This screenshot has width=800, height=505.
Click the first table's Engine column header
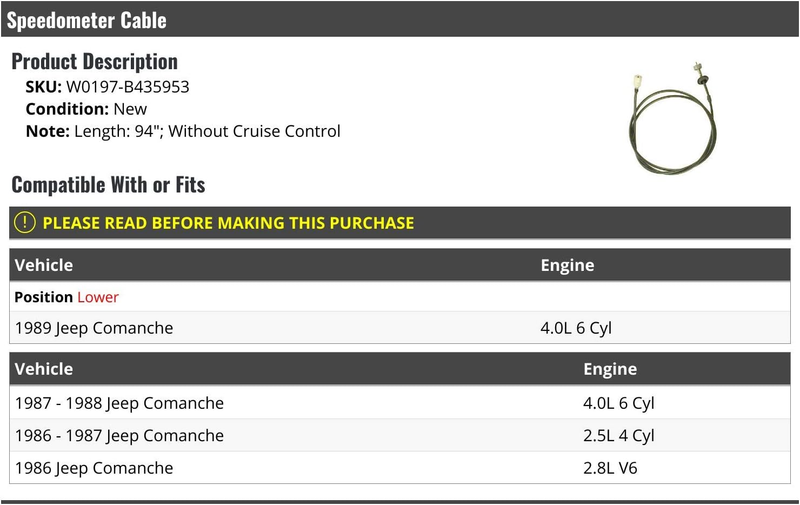(567, 265)
